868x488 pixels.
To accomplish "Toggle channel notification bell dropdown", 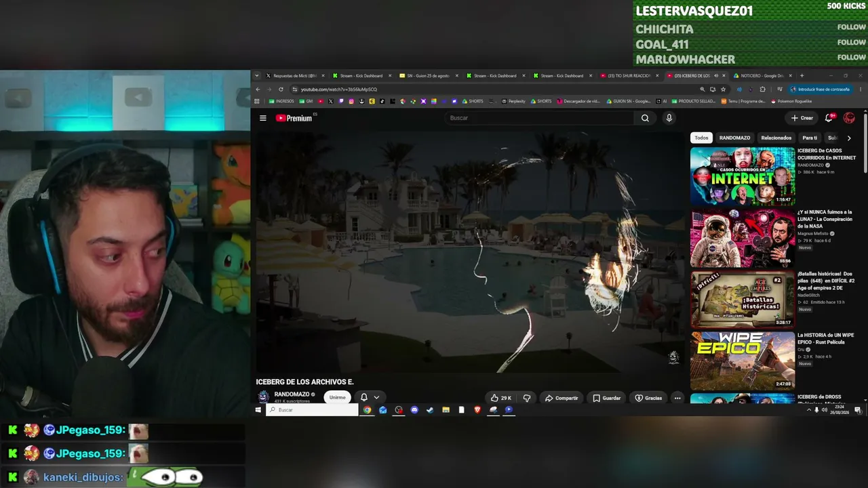I will pos(370,398).
